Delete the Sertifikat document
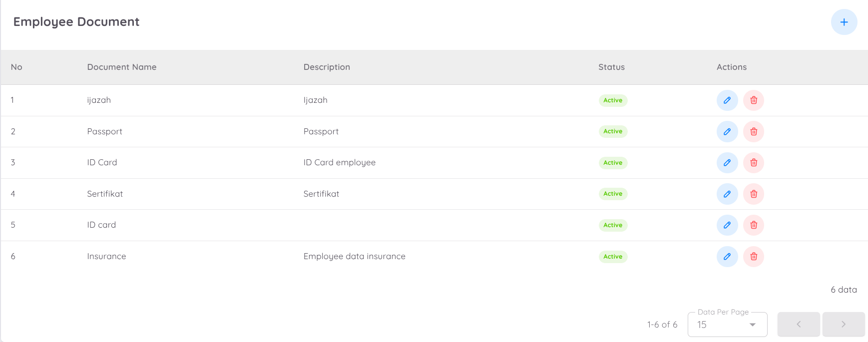 coord(753,194)
